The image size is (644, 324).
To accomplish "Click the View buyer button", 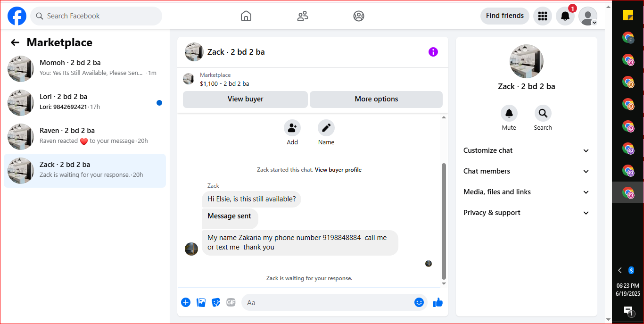I will [x=245, y=99].
